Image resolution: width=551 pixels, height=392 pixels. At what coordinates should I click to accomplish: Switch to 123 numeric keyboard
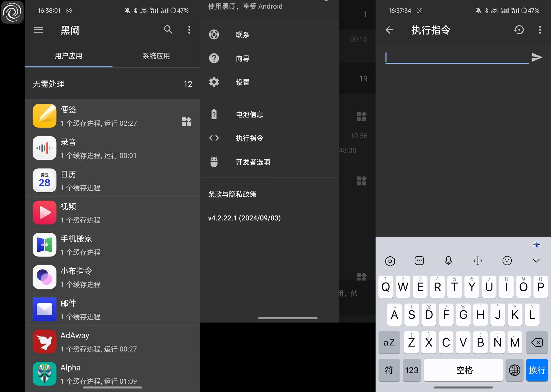coord(411,370)
